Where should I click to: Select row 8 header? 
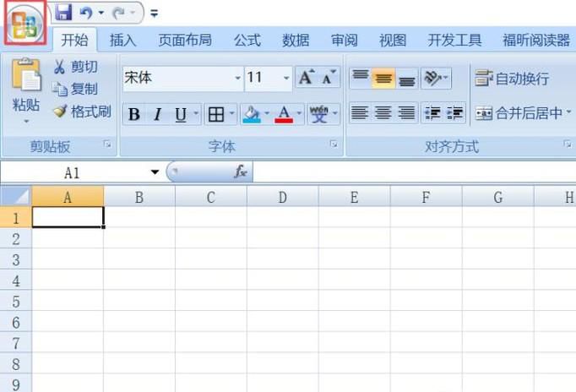point(16,364)
